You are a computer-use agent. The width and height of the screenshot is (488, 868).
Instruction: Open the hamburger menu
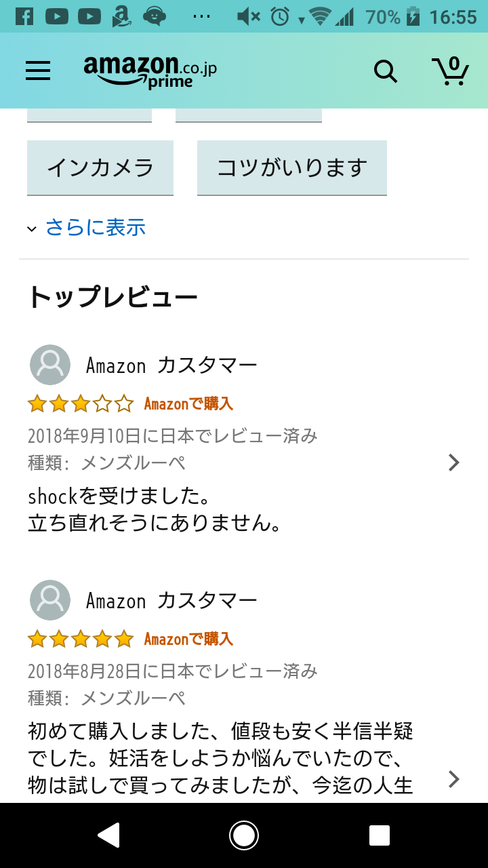[38, 71]
